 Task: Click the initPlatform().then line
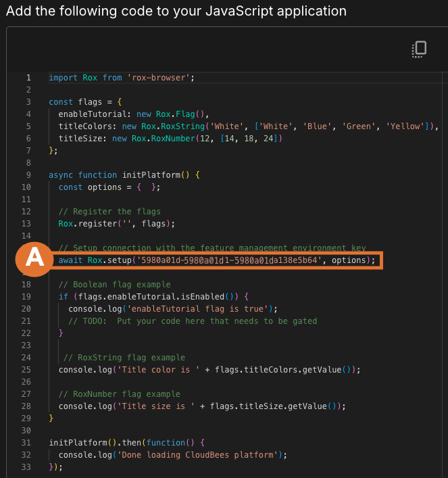click(126, 443)
